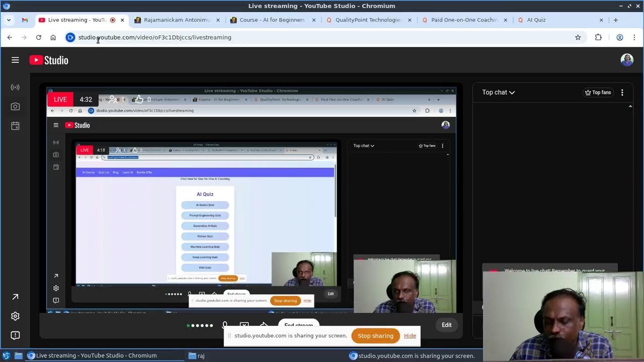Click the stream health dots indicator

click(200, 325)
